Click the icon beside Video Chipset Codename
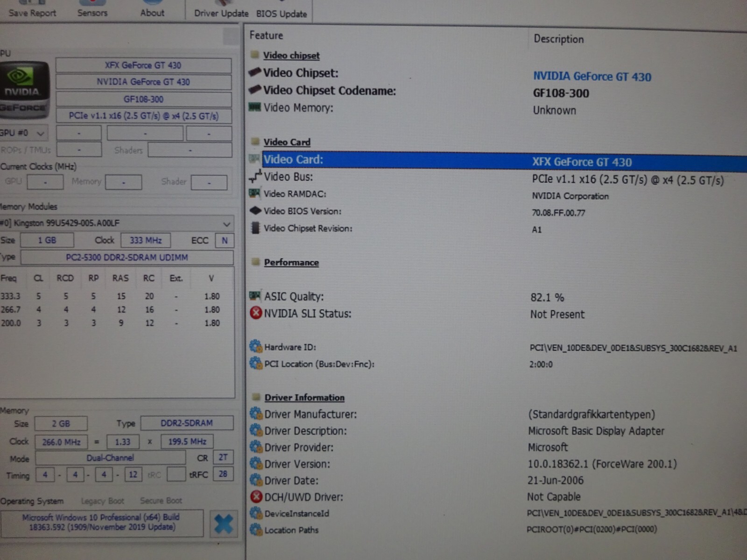The image size is (747, 560). [x=255, y=89]
